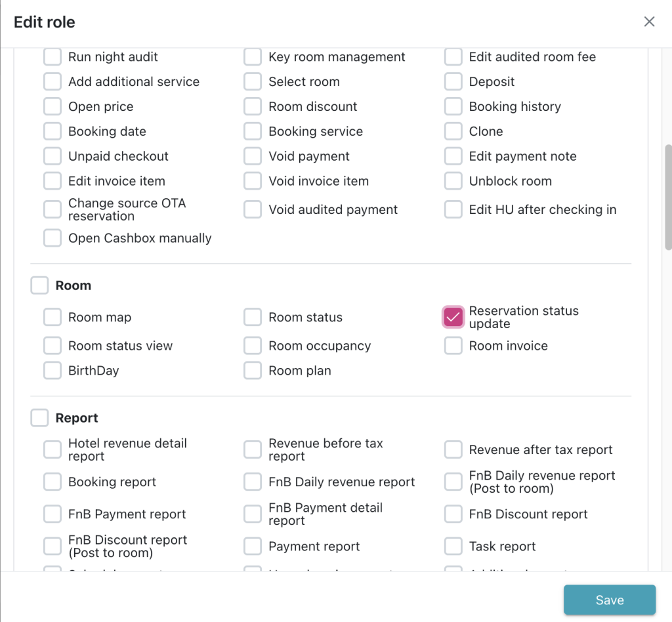
Task: Check Booking history permission
Action: click(x=453, y=106)
